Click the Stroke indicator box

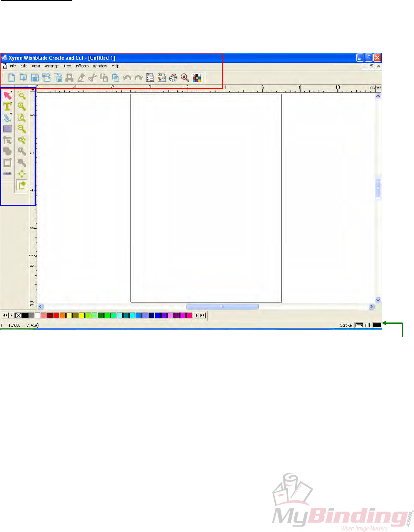tap(359, 325)
